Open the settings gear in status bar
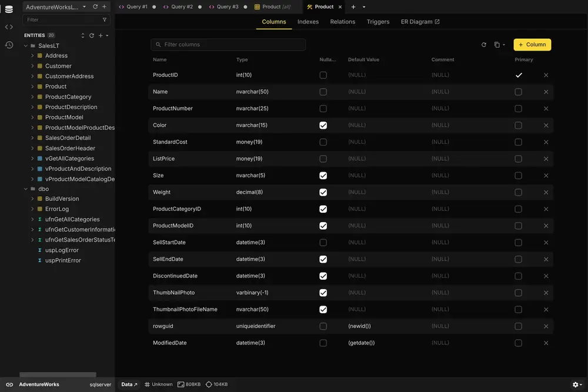Image resolution: width=588 pixels, height=392 pixels. pos(575,384)
